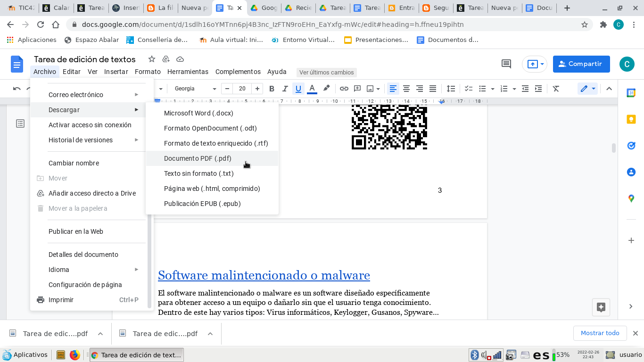Screen dimensions: 644x362
Task: Click Ver últimos cambios link
Action: click(326, 73)
